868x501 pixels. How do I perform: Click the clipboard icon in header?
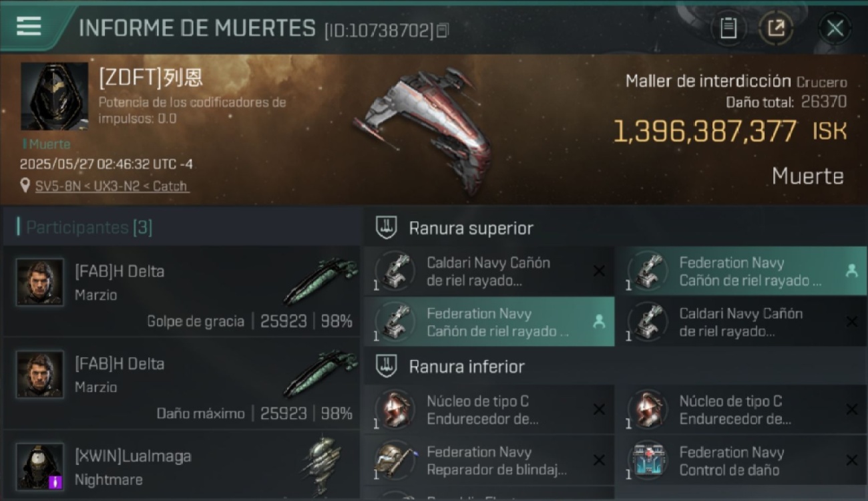[x=728, y=28]
